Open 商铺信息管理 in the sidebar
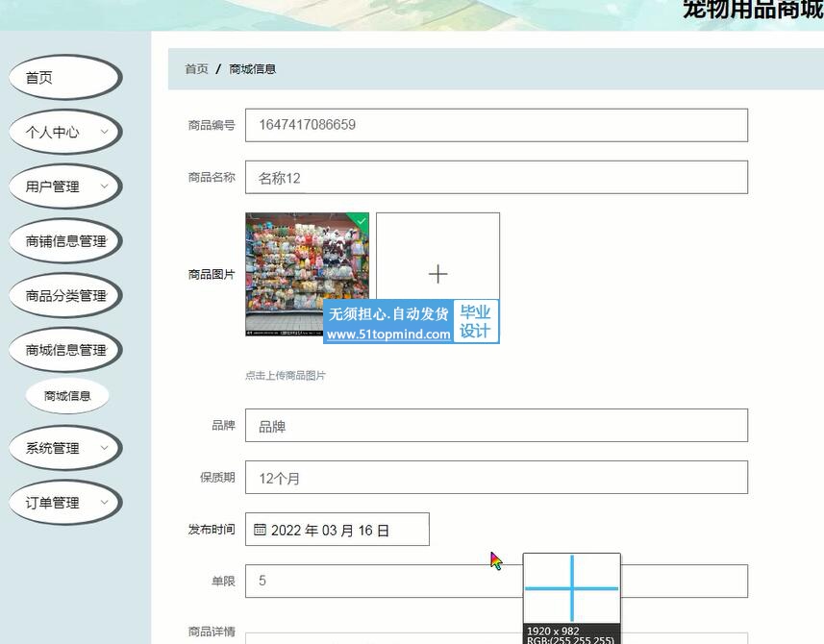Viewport: 824px width, 644px height. click(x=65, y=241)
